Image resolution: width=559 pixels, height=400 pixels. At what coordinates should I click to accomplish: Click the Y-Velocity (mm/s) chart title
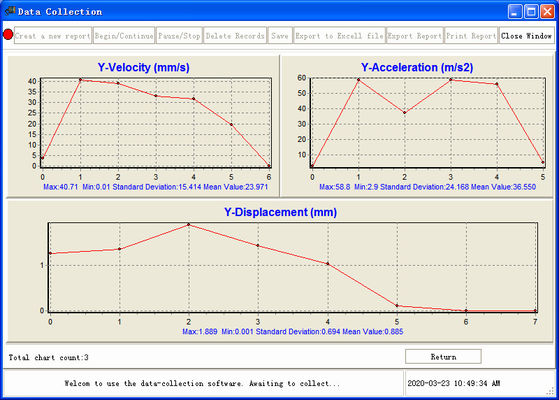click(143, 67)
